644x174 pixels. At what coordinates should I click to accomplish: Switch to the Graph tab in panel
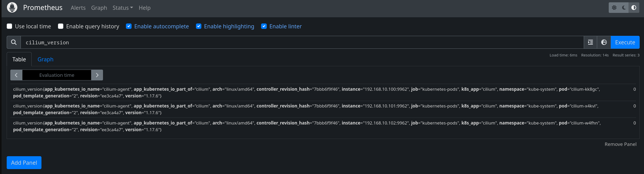tap(46, 59)
